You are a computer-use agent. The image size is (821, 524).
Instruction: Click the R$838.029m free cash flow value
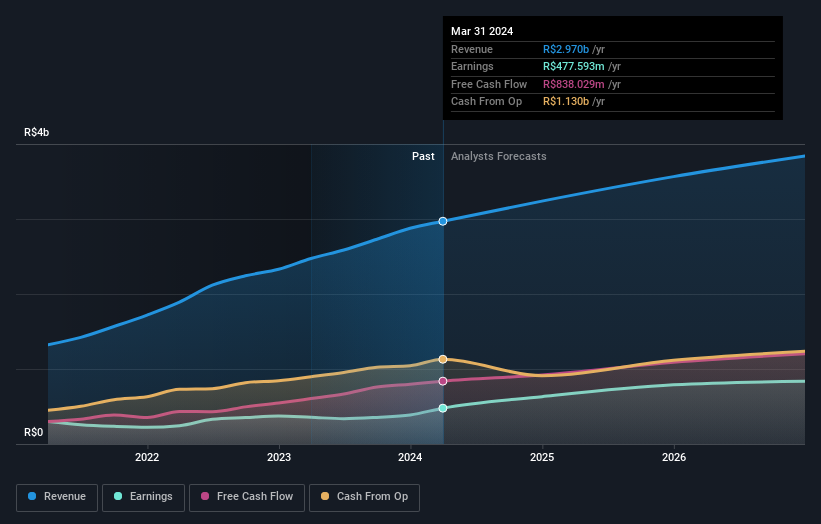coord(574,84)
